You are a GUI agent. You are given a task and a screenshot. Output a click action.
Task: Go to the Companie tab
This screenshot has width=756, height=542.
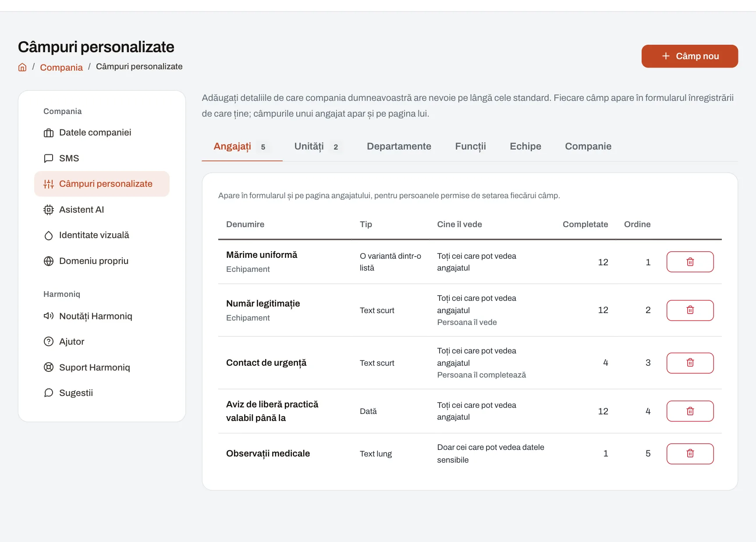coord(588,146)
